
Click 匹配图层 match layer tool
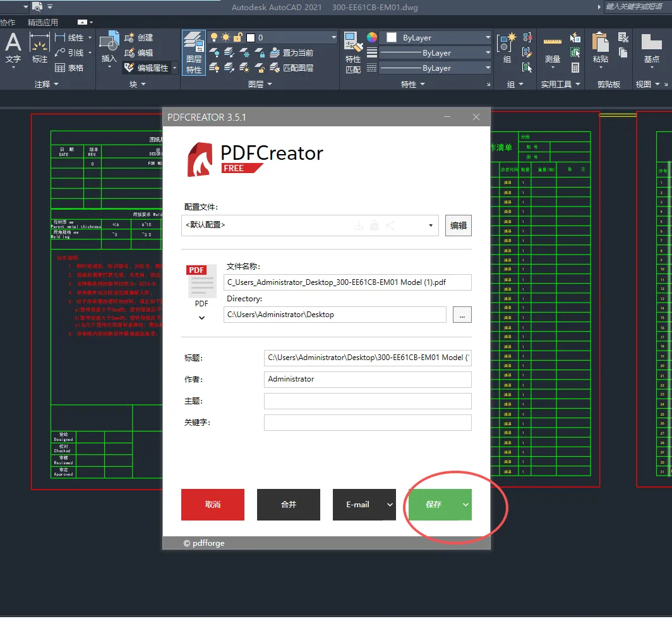point(291,68)
